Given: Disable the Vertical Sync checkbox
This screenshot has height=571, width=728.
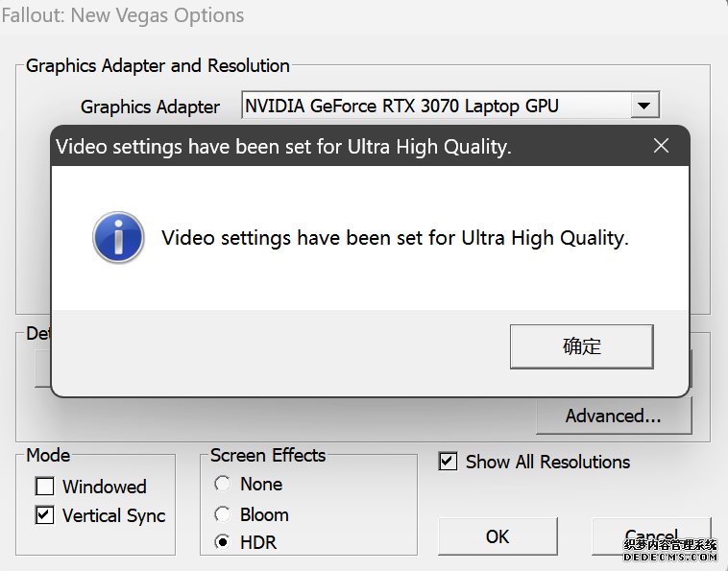Looking at the screenshot, I should click(45, 515).
